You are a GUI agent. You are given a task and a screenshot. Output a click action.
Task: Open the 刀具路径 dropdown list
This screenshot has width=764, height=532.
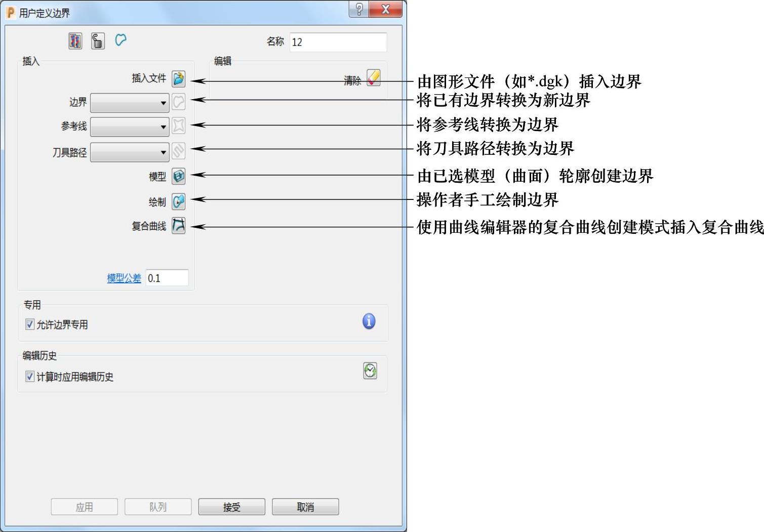(130, 152)
